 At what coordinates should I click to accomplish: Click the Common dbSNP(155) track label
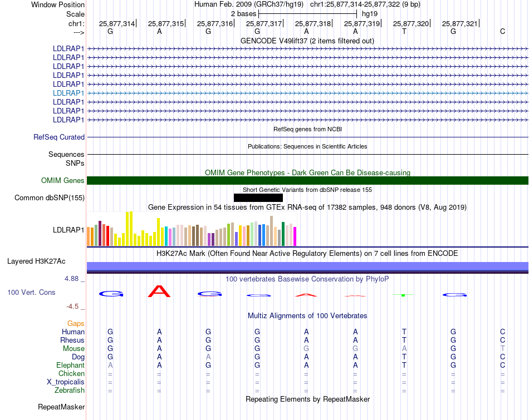[50, 198]
